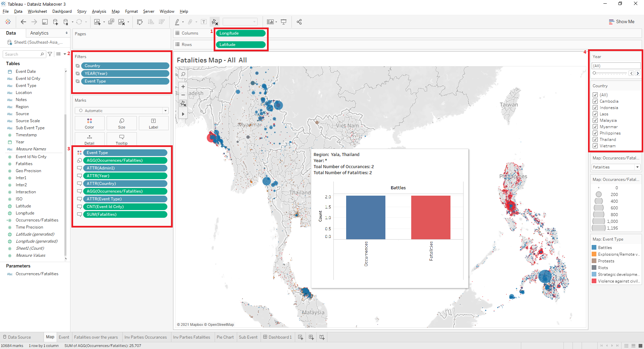644x349 pixels.
Task: Open the Worksheet menu
Action: tap(37, 11)
